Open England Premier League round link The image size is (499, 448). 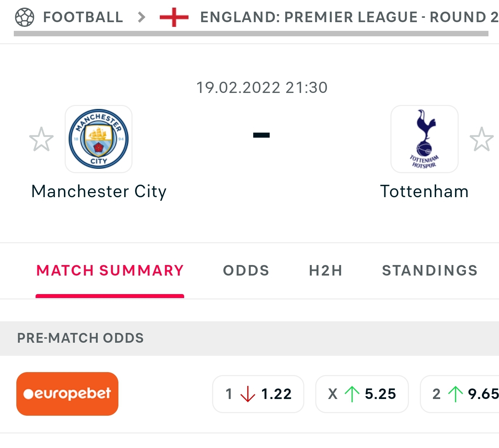pos(349,17)
